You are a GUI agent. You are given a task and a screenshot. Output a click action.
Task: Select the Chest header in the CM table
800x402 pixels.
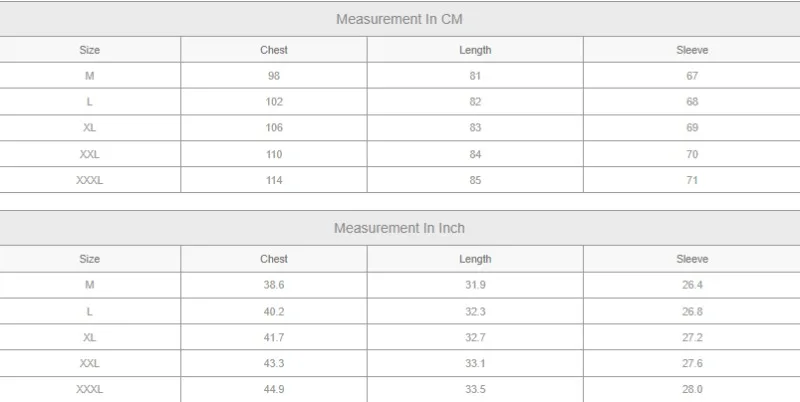(x=274, y=50)
